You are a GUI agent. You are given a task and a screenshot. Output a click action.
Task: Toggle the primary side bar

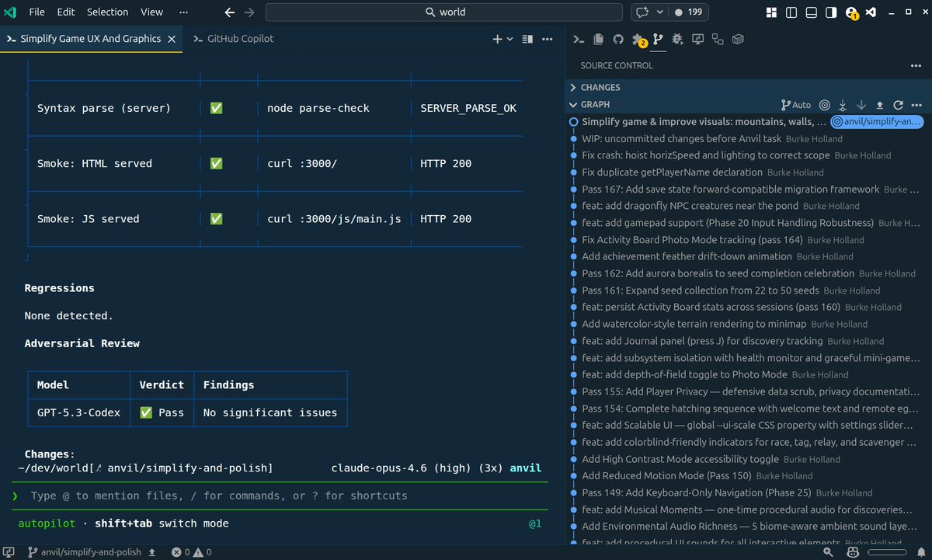[791, 12]
